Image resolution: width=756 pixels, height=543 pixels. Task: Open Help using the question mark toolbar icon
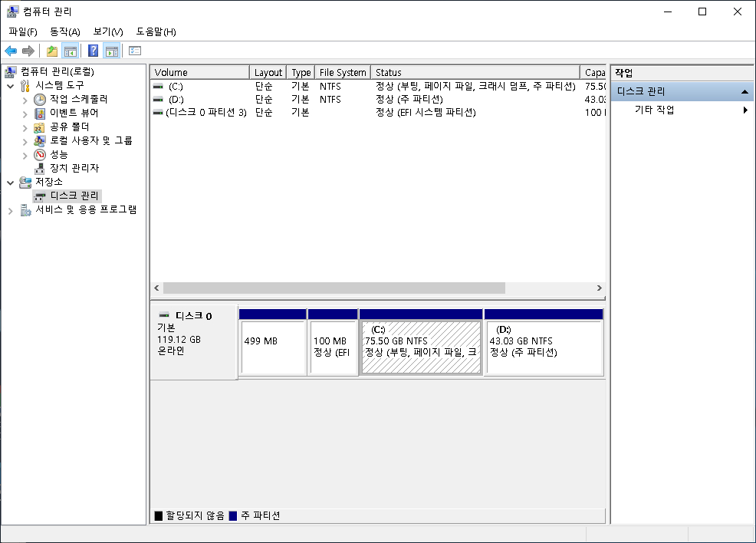pos(92,51)
